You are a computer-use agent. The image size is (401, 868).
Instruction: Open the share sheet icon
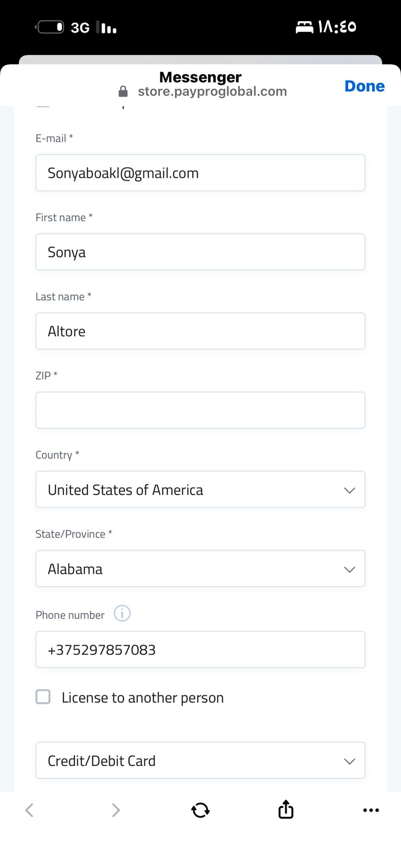(286, 810)
